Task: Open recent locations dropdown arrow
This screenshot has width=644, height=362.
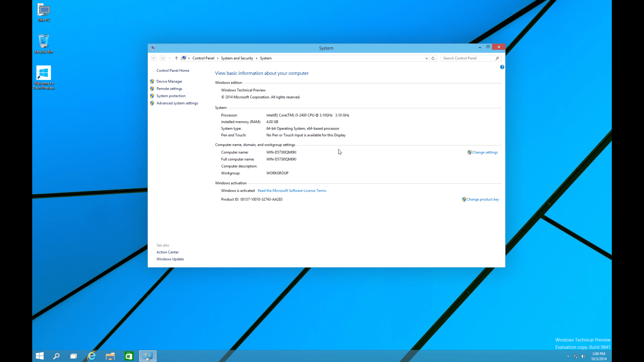Action: point(170,58)
